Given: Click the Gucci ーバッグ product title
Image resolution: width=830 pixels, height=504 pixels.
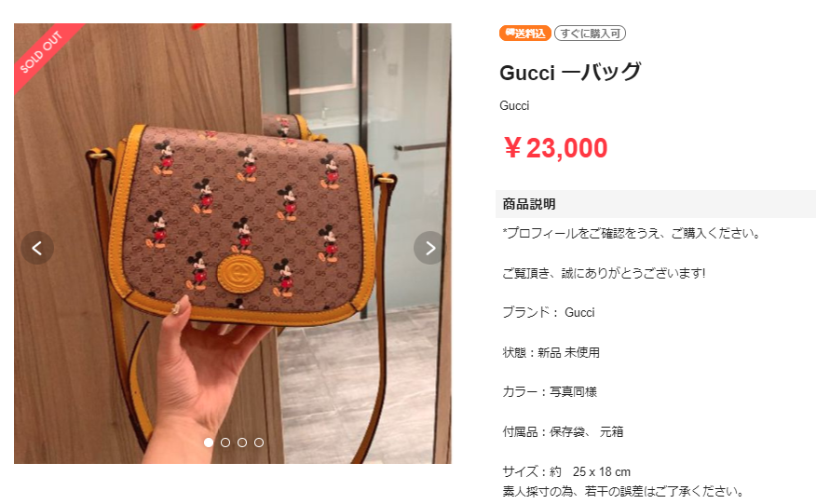Looking at the screenshot, I should [x=570, y=72].
